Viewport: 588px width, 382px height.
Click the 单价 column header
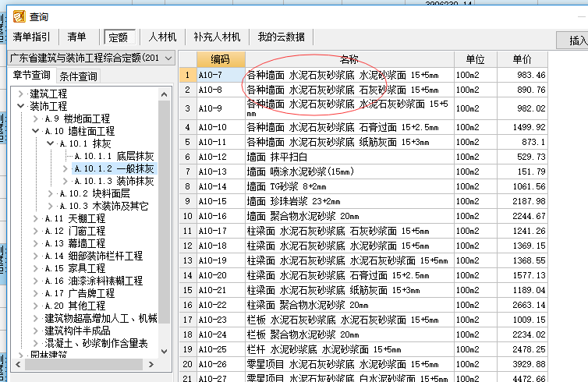tap(522, 59)
